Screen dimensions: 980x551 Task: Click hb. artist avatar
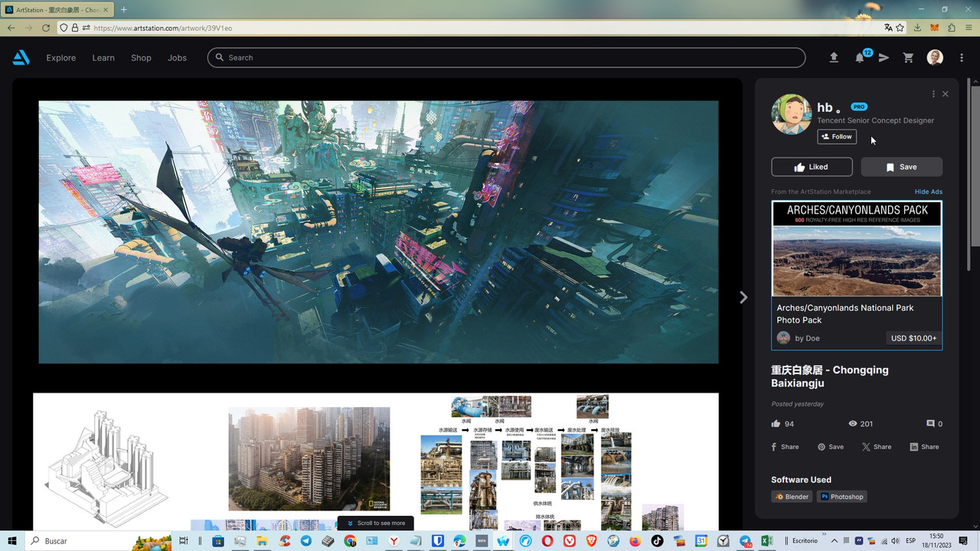point(792,114)
